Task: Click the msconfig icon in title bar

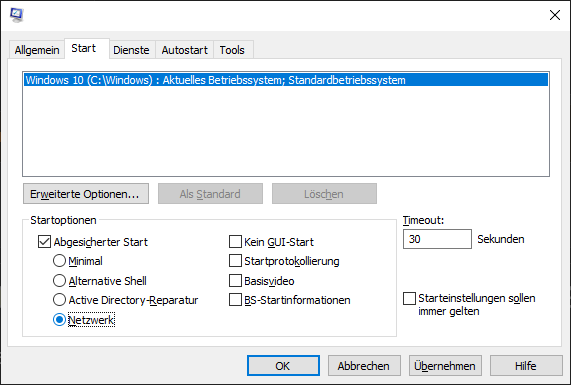Action: pyautogui.click(x=17, y=15)
